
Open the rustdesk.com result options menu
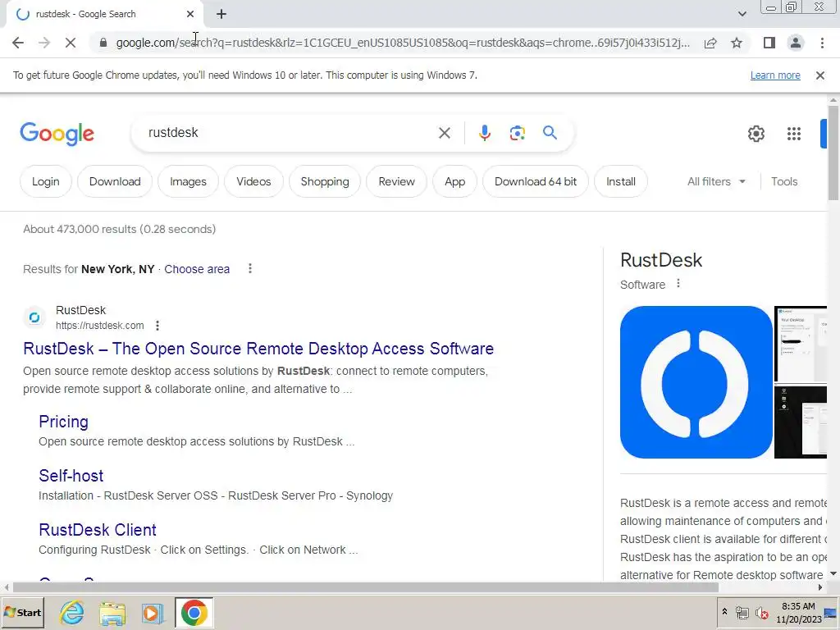[157, 326]
